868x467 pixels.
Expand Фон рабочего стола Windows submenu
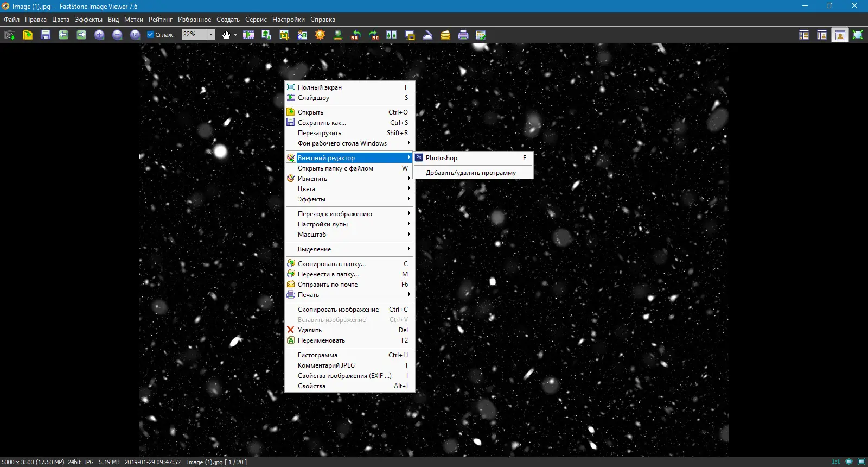click(x=349, y=143)
